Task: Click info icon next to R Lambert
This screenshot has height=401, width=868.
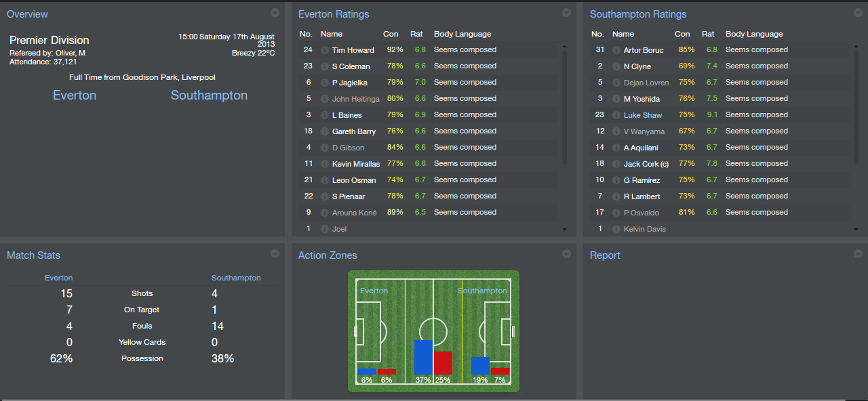Action: [x=616, y=196]
